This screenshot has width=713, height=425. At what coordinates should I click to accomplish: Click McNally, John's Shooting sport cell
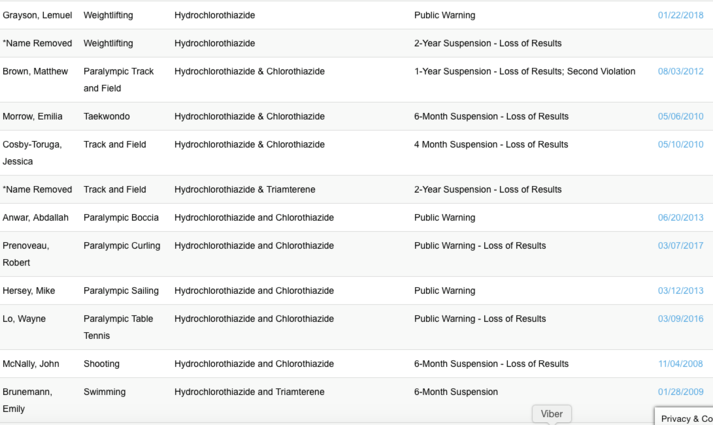(102, 364)
